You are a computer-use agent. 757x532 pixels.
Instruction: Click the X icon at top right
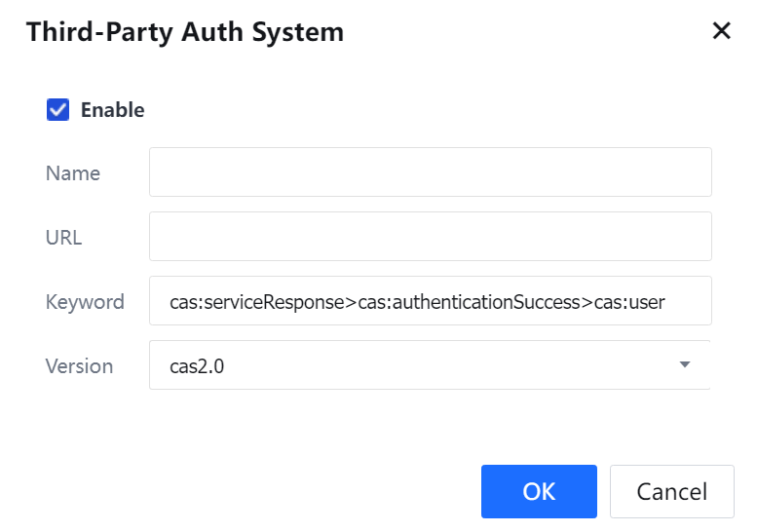(721, 31)
